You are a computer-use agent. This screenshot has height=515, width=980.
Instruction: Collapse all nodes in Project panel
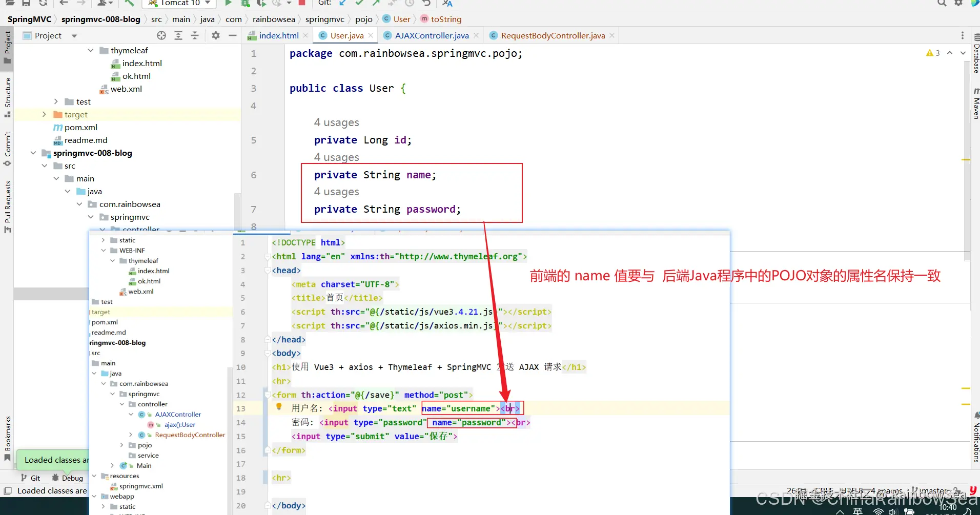pos(195,35)
